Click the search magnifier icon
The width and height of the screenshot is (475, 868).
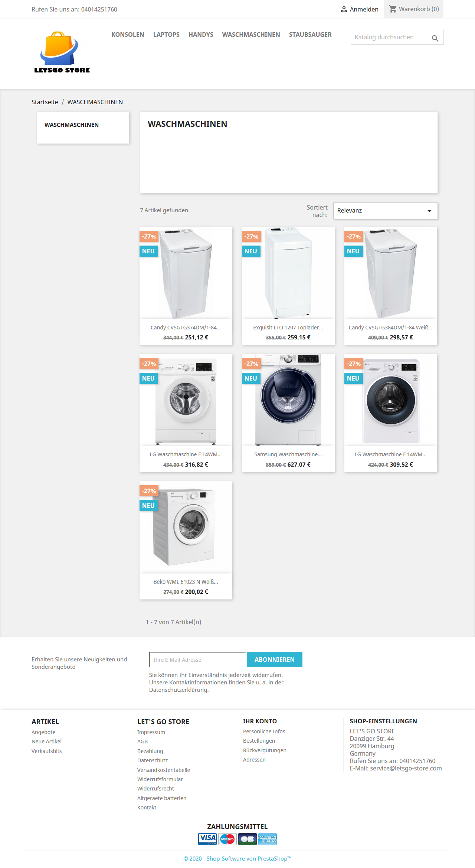tap(435, 38)
